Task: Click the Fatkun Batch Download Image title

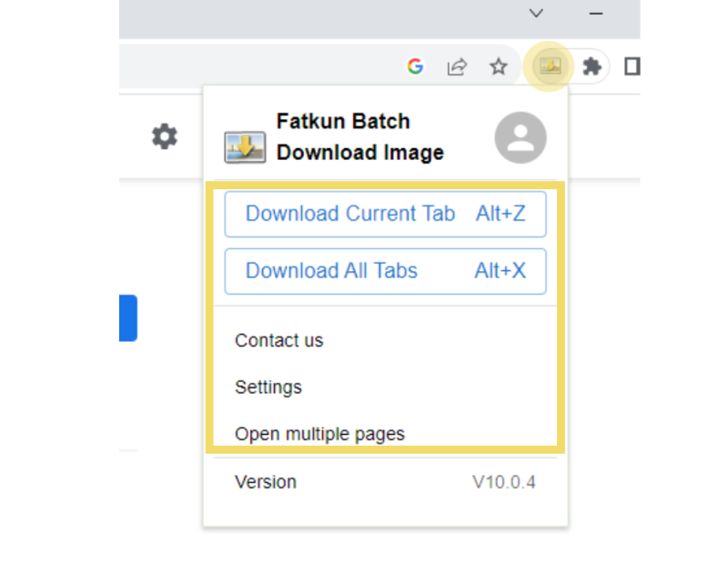Action: pos(360,137)
